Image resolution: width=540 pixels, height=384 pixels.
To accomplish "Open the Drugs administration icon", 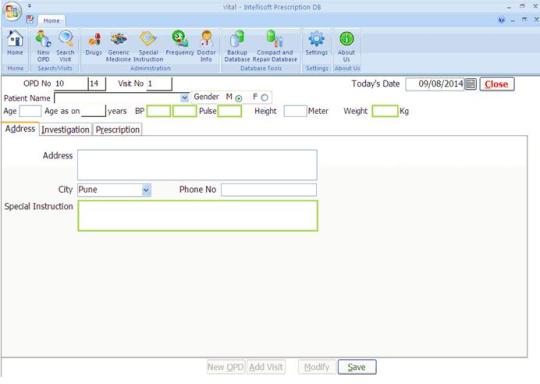I will click(94, 43).
